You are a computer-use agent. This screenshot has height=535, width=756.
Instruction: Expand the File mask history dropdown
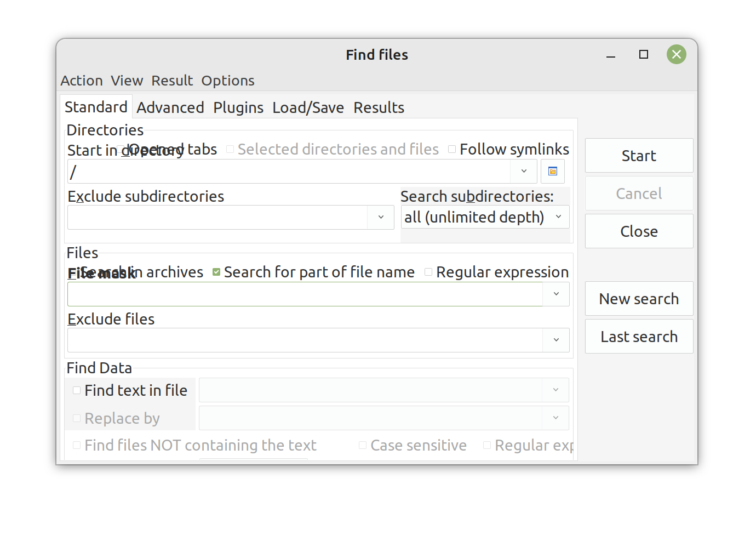click(x=556, y=294)
